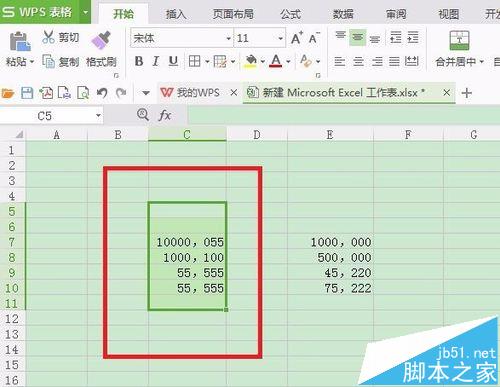Viewport: 500px width, 387px height.
Task: Click the distributed alignment icon
Action: pyautogui.click(x=412, y=61)
